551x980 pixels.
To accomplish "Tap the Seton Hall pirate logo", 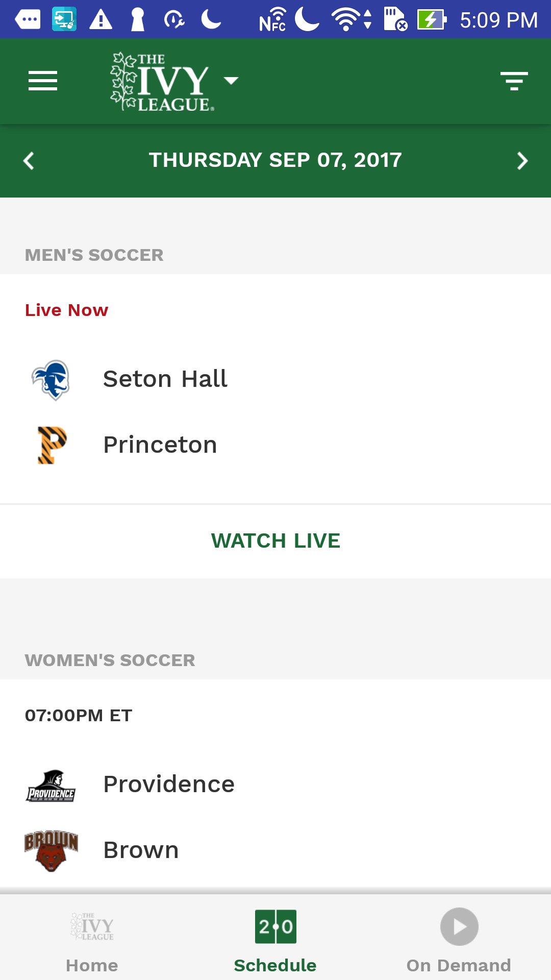I will [51, 380].
